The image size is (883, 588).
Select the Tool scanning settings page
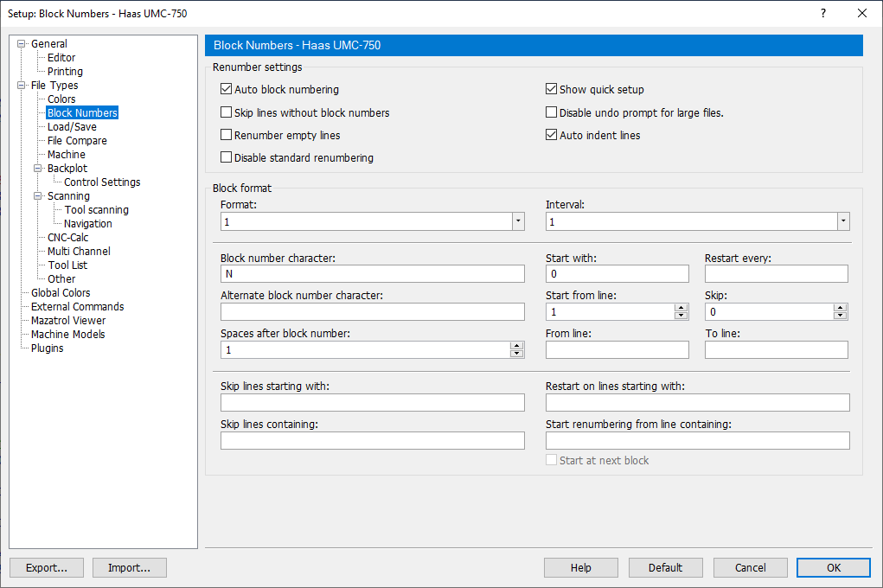click(95, 209)
